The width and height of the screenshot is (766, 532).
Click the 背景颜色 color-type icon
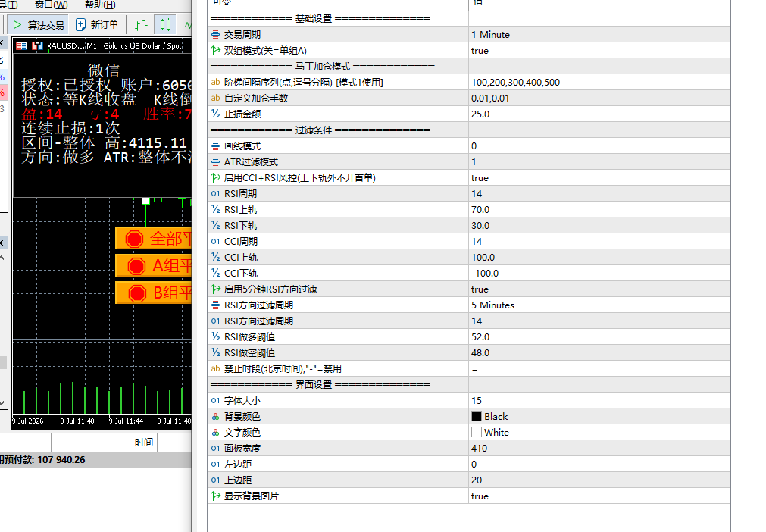215,417
